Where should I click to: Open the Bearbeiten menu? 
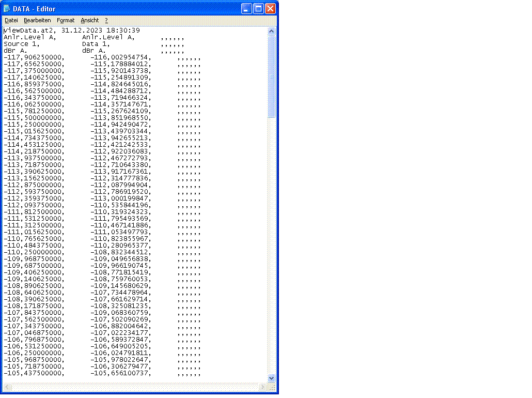pos(37,20)
